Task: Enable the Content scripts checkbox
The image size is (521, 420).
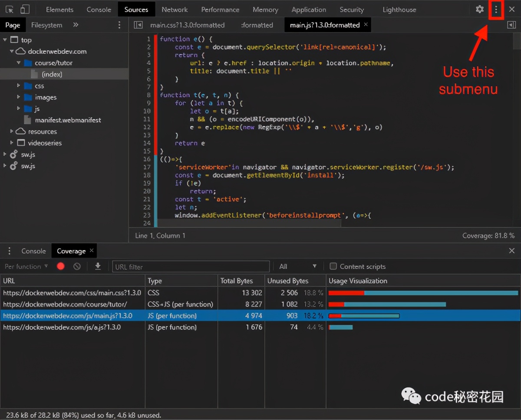Action: (x=333, y=266)
